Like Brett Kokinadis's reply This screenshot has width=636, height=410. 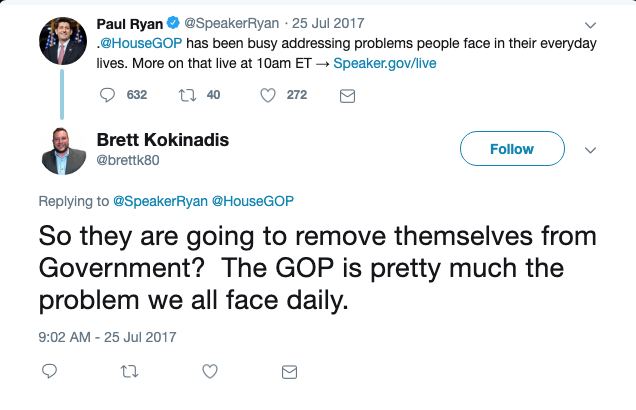(209, 371)
